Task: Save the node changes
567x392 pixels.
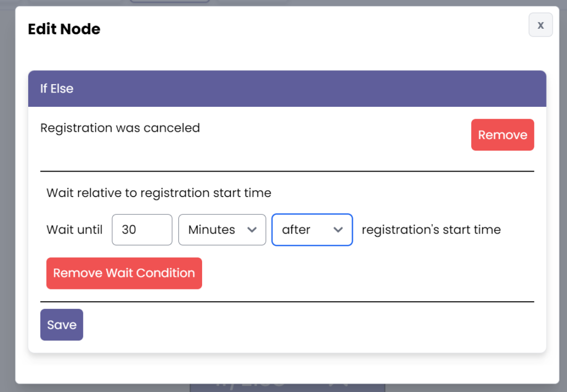Action: pyautogui.click(x=61, y=324)
